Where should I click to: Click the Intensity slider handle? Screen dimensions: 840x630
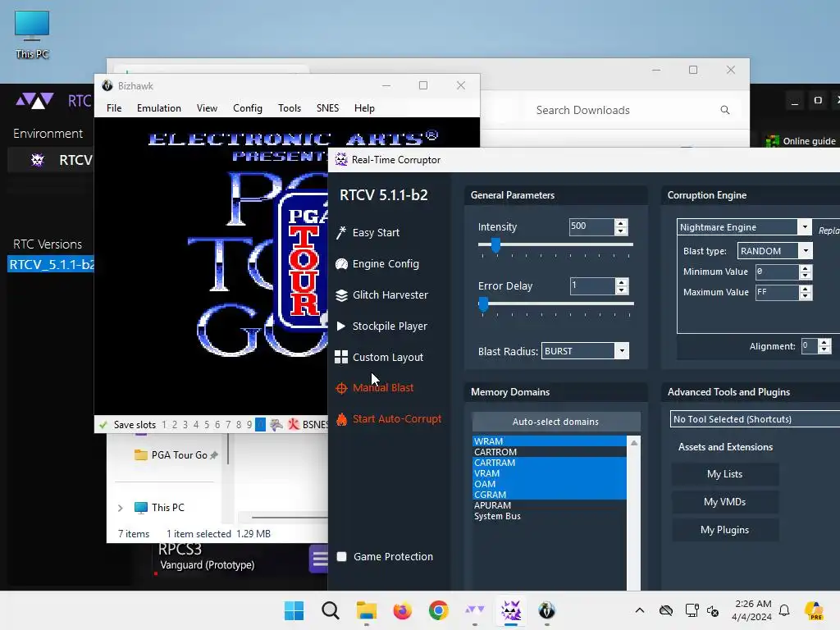(495, 245)
